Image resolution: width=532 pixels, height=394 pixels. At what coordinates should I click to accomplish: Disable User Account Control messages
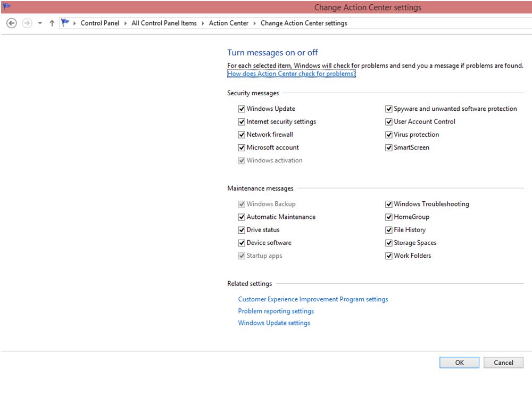[389, 121]
